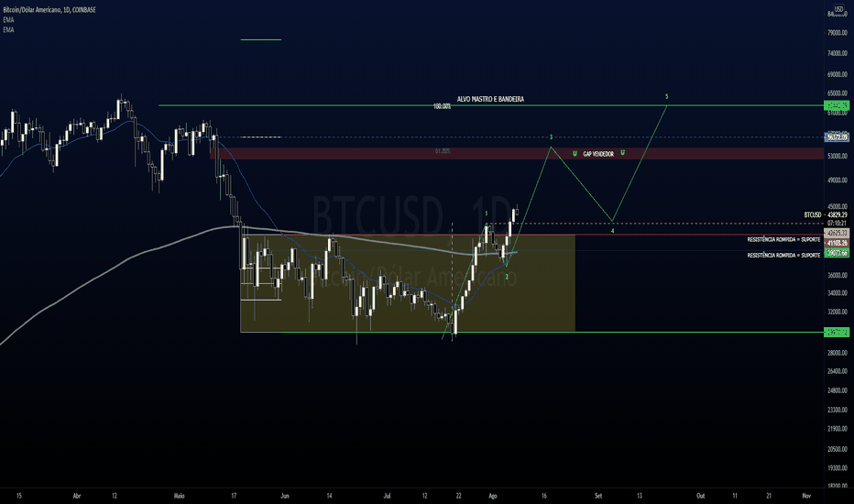Click the 22 date label on time axis
Screen dimensions: 854x504
[x=458, y=496]
